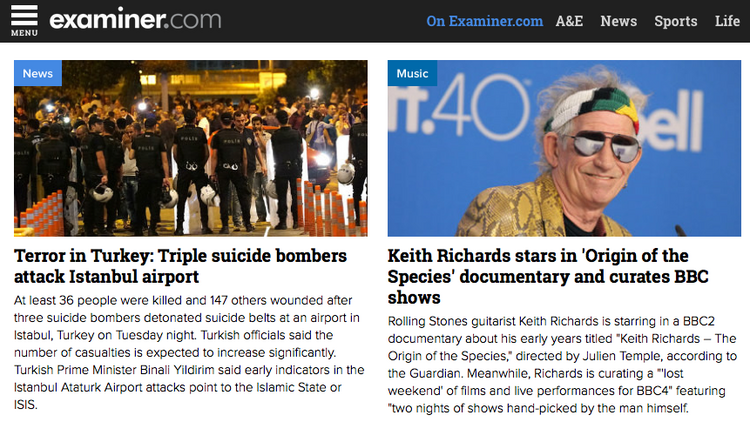Click the blue News category tag
The height and width of the screenshot is (422, 750).
coord(38,73)
